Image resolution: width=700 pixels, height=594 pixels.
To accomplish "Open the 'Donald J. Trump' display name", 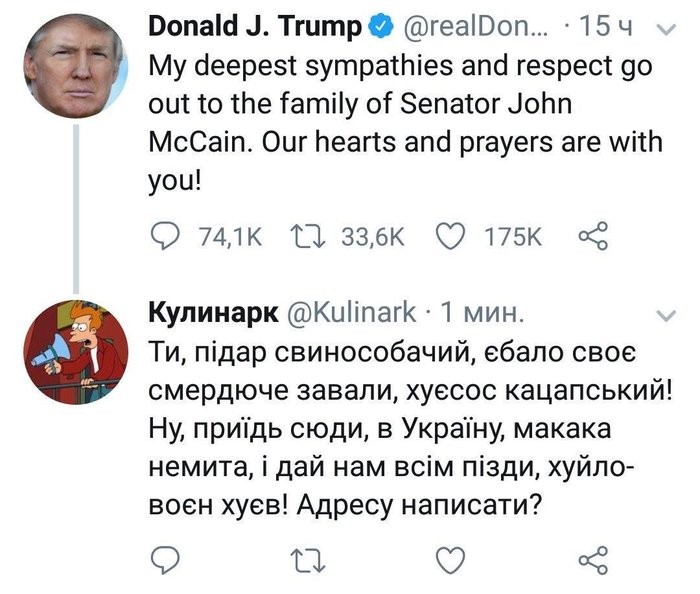I will coord(254,28).
